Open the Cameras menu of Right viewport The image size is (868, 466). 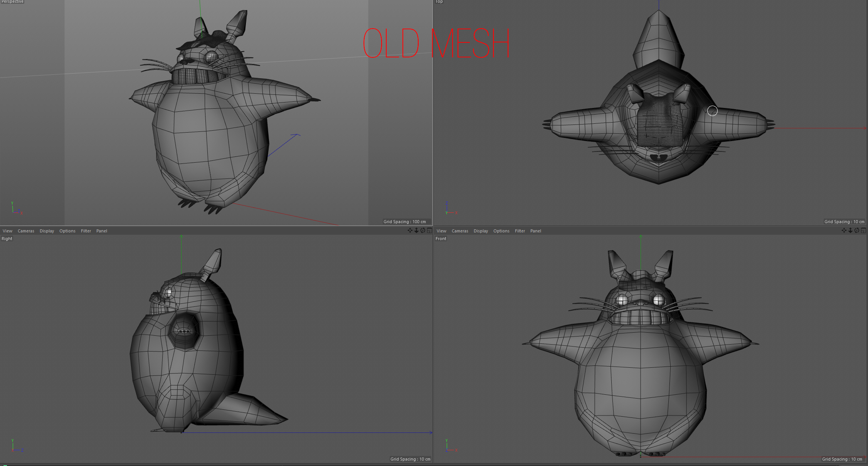26,231
